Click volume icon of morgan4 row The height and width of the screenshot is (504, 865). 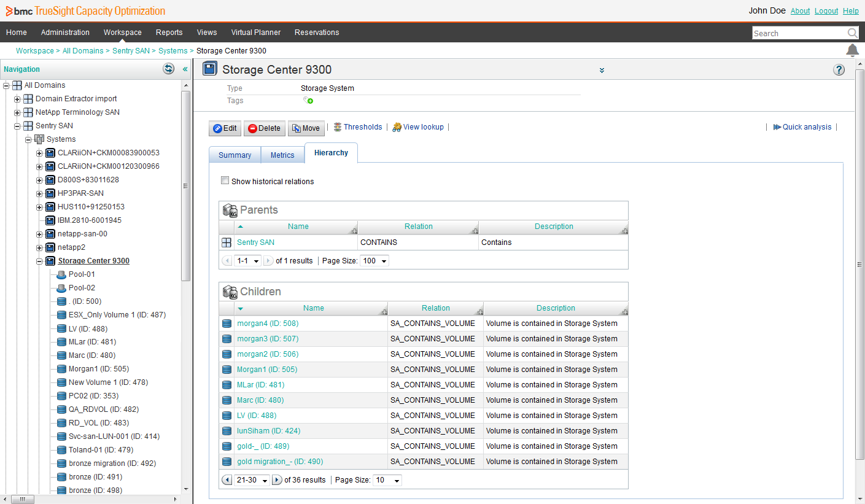tap(227, 324)
